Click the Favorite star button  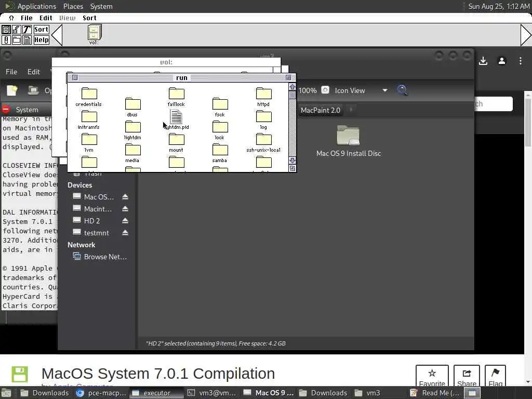432,376
